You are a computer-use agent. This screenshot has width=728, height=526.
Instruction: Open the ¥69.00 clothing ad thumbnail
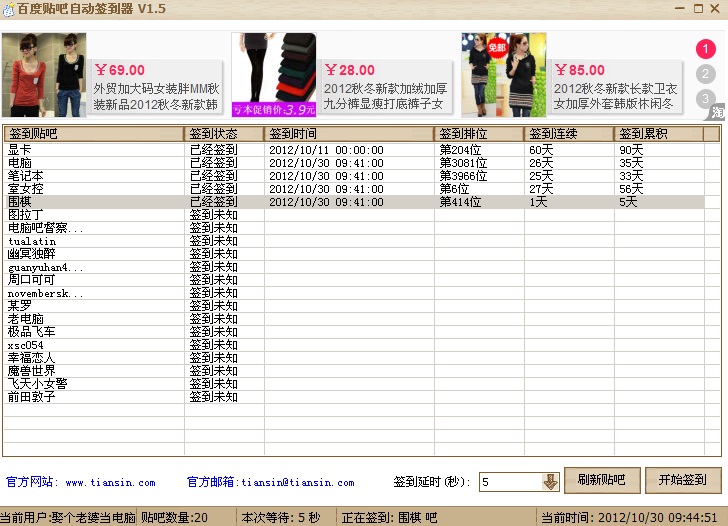(x=44, y=75)
